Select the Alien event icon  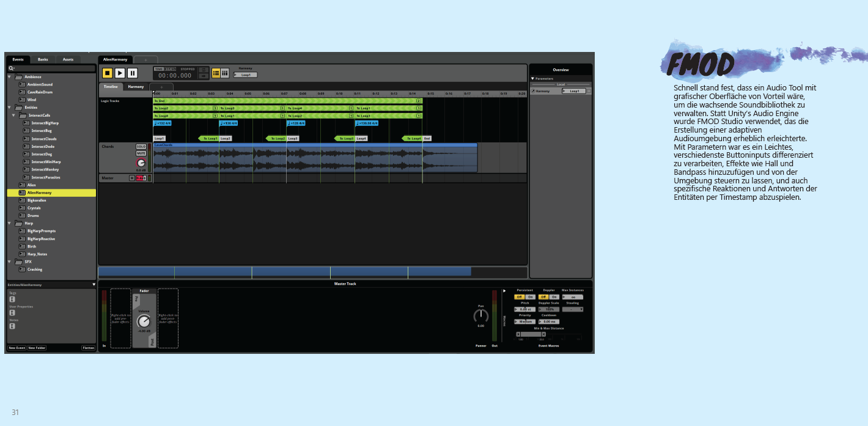(x=22, y=185)
